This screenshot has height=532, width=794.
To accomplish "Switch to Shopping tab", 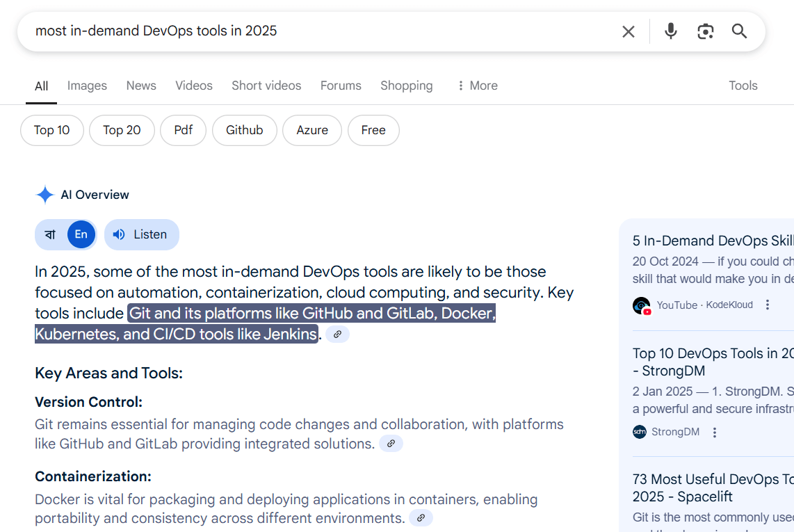I will click(x=407, y=86).
